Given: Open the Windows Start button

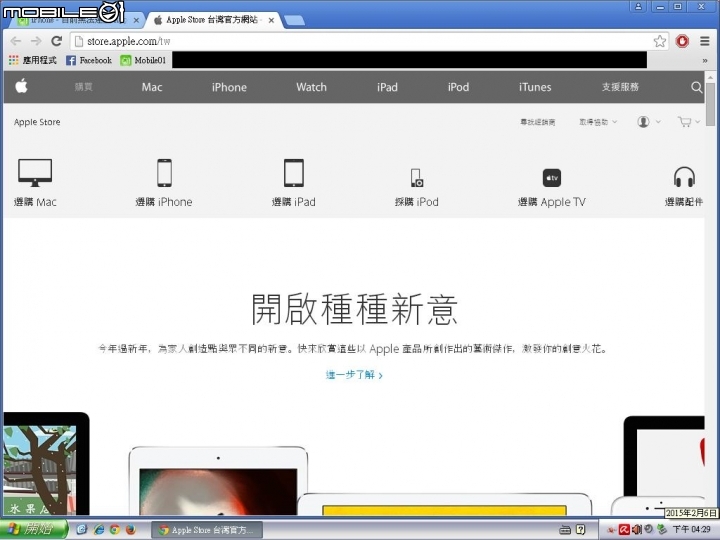Looking at the screenshot, I should (x=34, y=529).
